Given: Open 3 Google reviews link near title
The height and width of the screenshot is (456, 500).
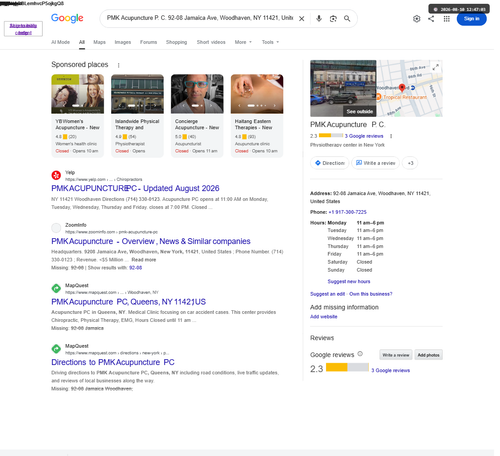Looking at the screenshot, I should coord(364,136).
